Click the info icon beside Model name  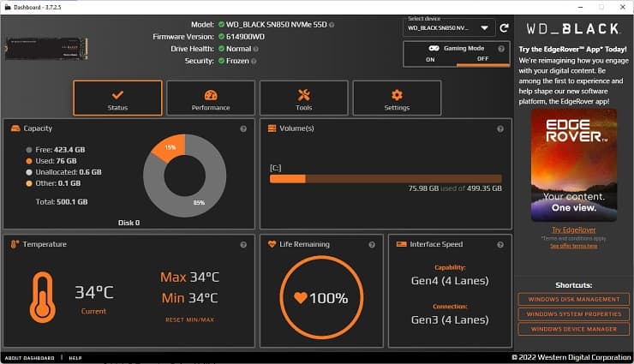[x=332, y=25]
